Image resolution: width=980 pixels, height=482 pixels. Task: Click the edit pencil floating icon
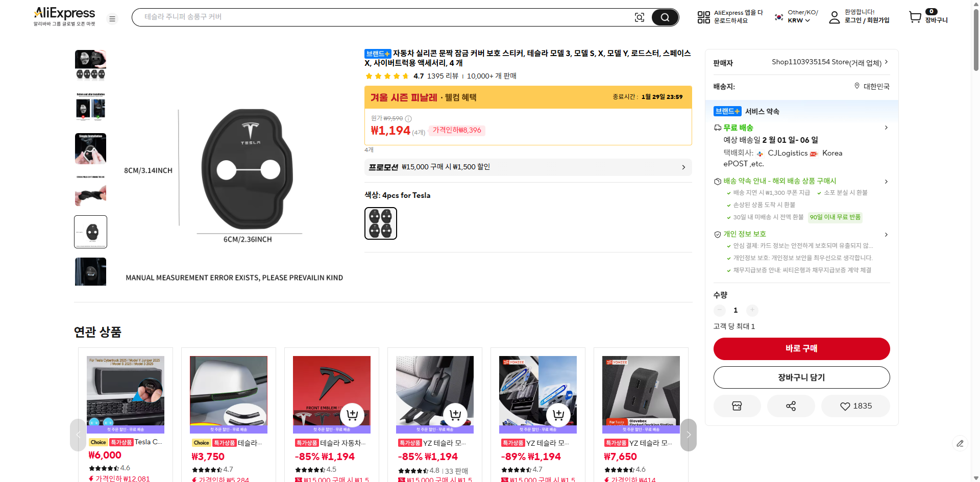(960, 443)
